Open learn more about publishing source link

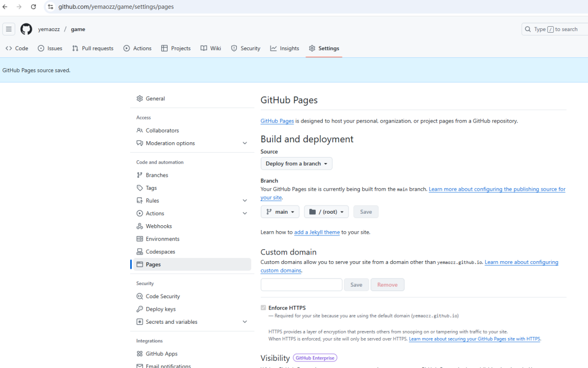(x=497, y=189)
